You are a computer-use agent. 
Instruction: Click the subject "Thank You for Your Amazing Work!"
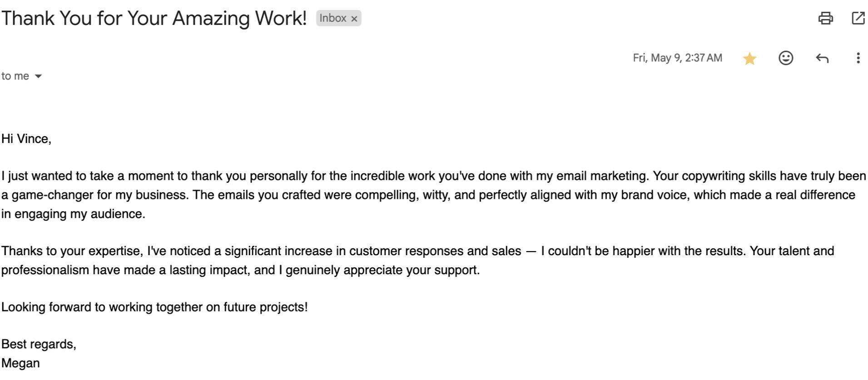pyautogui.click(x=154, y=18)
